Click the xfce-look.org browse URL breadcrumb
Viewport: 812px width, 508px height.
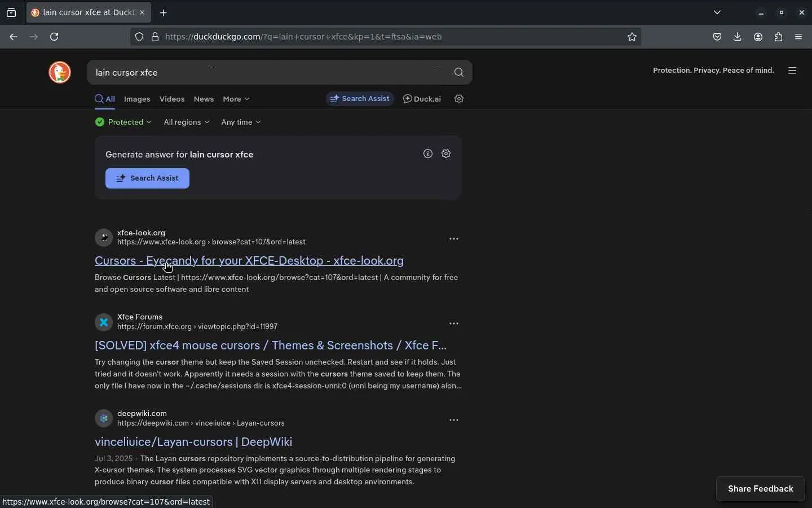tap(211, 242)
